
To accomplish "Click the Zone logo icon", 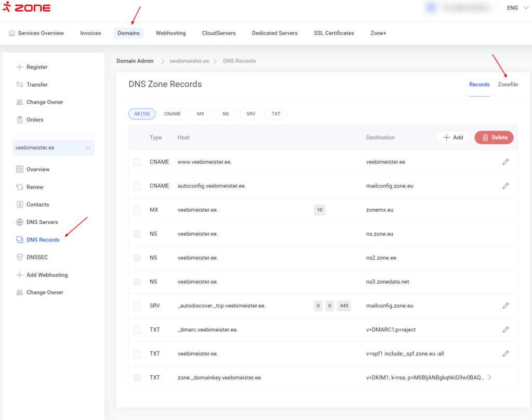I will (6, 7).
